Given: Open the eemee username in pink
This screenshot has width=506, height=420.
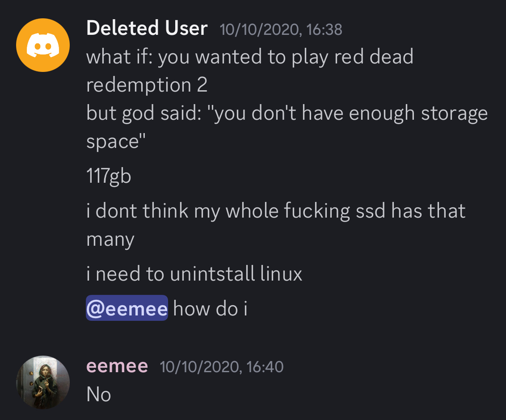Looking at the screenshot, I should tap(117, 366).
